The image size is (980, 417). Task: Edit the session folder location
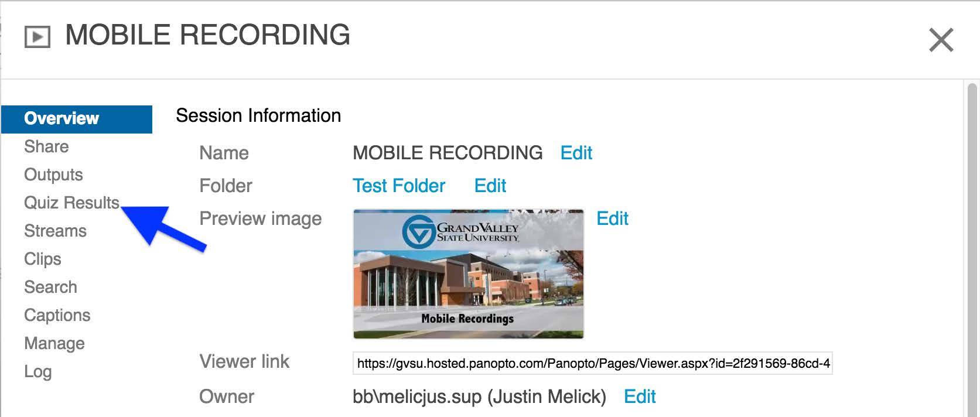pyautogui.click(x=490, y=186)
